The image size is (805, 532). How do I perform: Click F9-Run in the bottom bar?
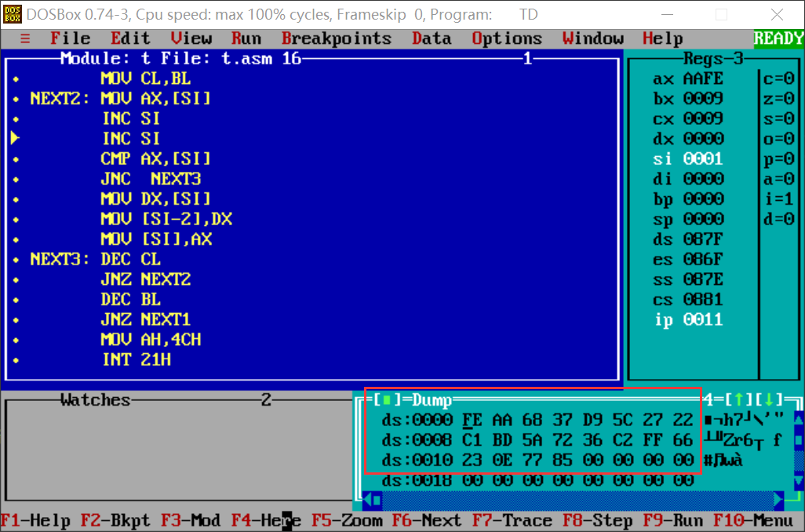point(672,521)
